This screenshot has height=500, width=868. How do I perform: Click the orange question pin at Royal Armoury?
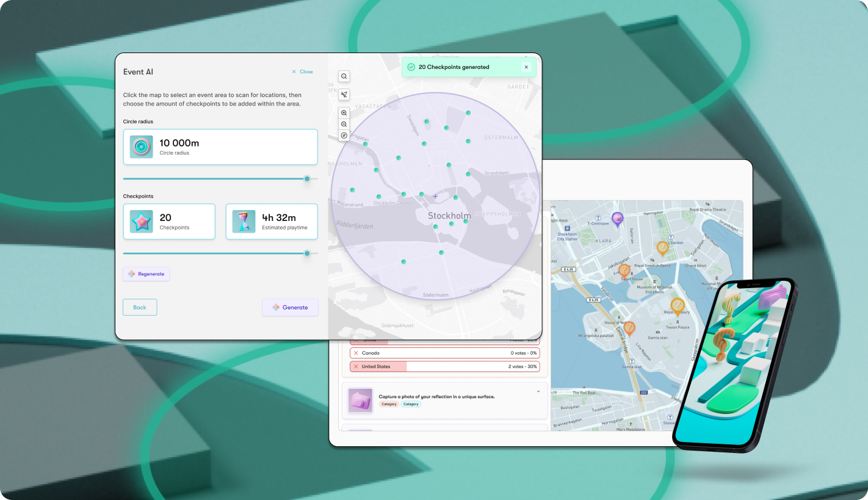pos(678,305)
